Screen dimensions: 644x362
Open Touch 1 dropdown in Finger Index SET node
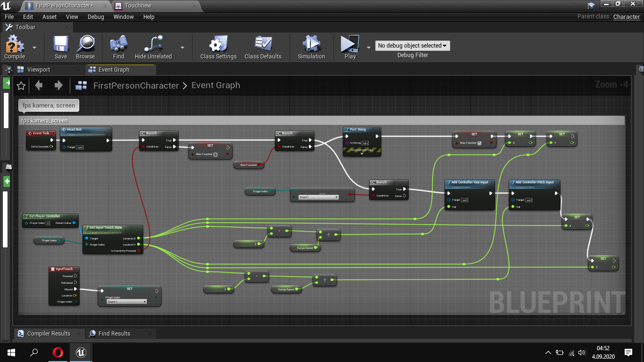click(126, 301)
